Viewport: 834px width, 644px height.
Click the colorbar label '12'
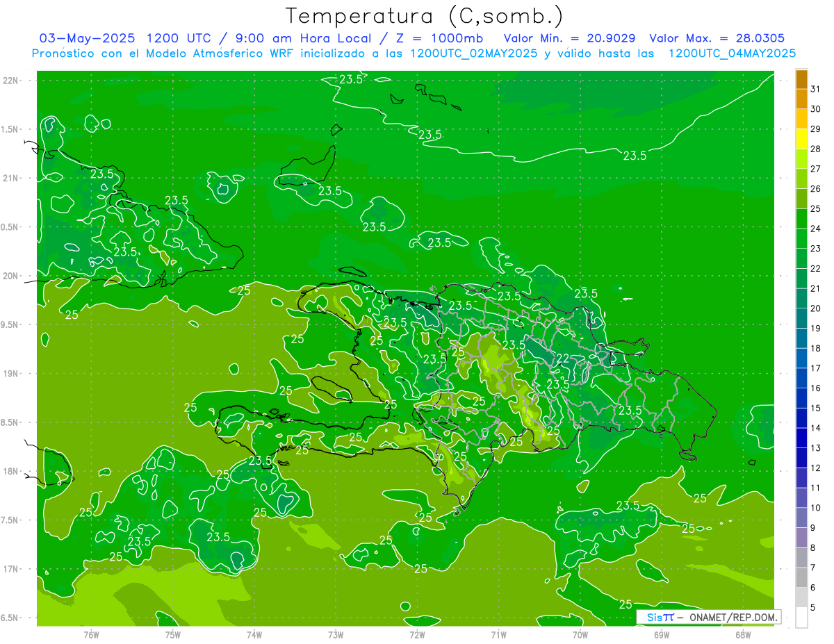pyautogui.click(x=815, y=468)
